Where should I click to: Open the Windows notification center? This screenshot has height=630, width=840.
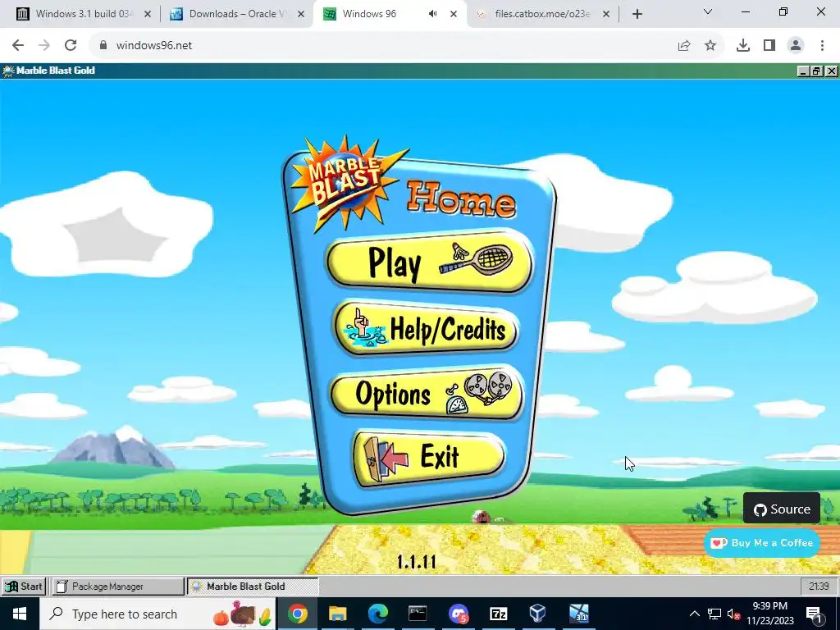point(814,614)
